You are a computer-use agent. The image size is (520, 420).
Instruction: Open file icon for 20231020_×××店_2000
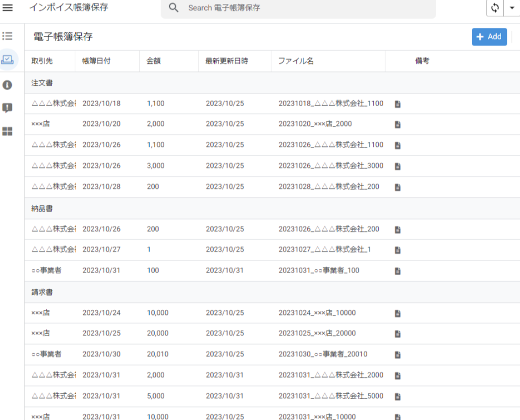coord(398,125)
